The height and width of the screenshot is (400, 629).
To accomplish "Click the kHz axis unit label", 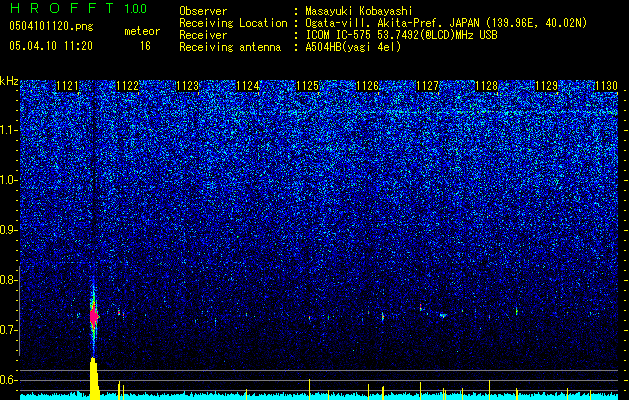I will (x=9, y=81).
